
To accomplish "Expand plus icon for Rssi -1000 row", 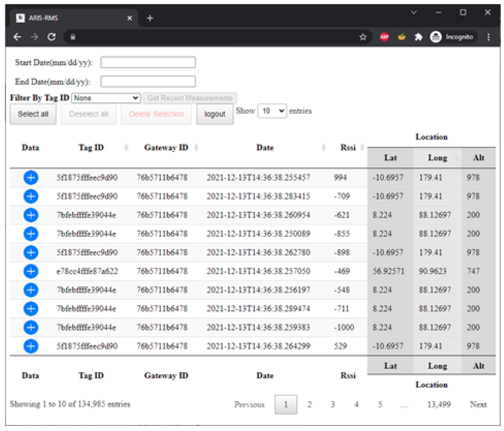I will 31,327.
